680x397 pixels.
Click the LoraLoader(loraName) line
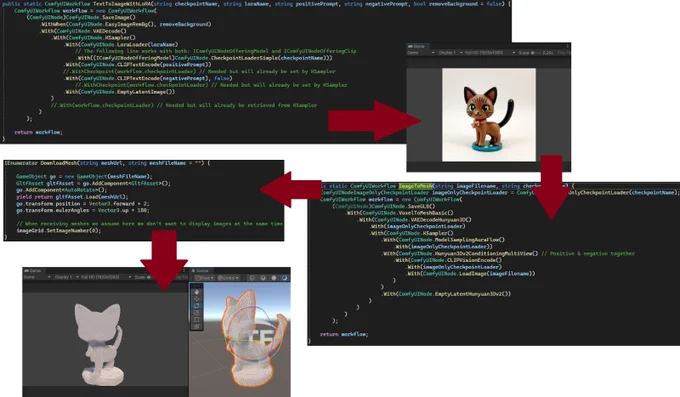(x=121, y=44)
